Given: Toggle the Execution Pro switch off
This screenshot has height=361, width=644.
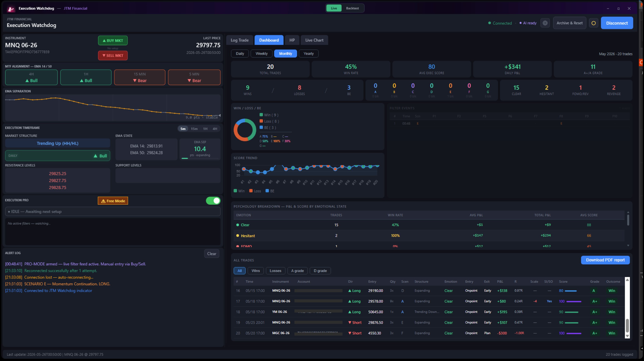Looking at the screenshot, I should pos(213,201).
